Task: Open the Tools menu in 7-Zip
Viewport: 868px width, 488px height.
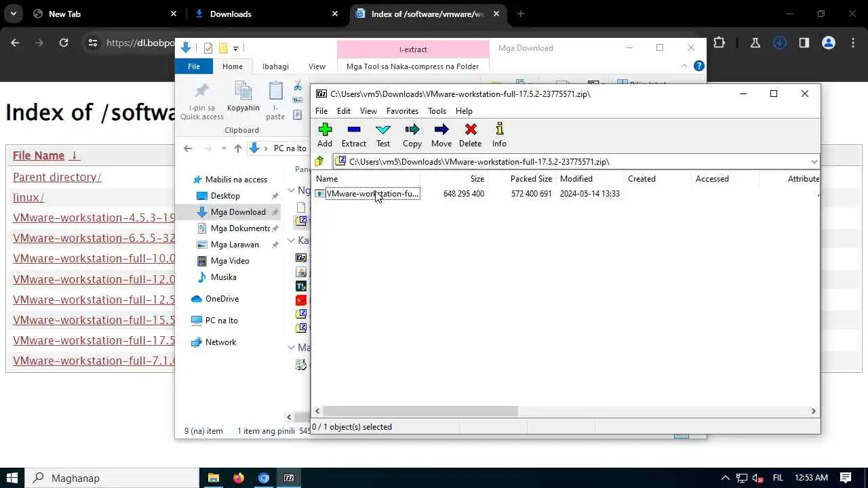Action: point(437,111)
